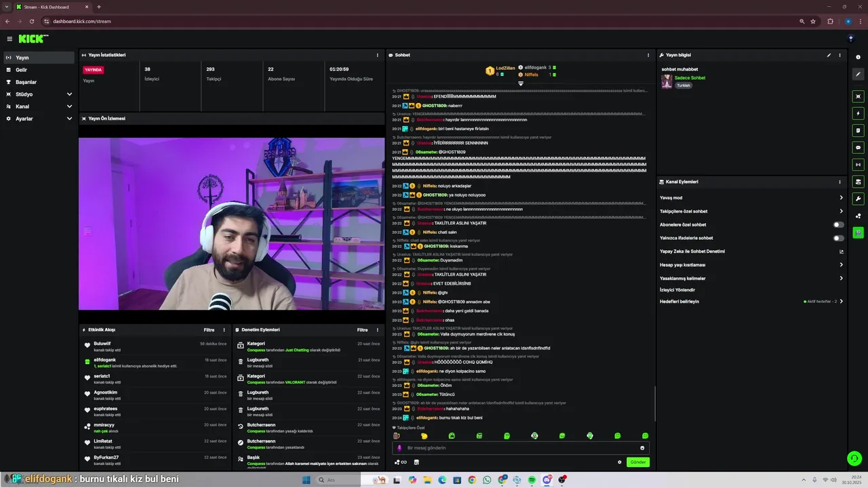The image size is (868, 488).
Task: Click the browser address bar URL
Action: [82, 21]
